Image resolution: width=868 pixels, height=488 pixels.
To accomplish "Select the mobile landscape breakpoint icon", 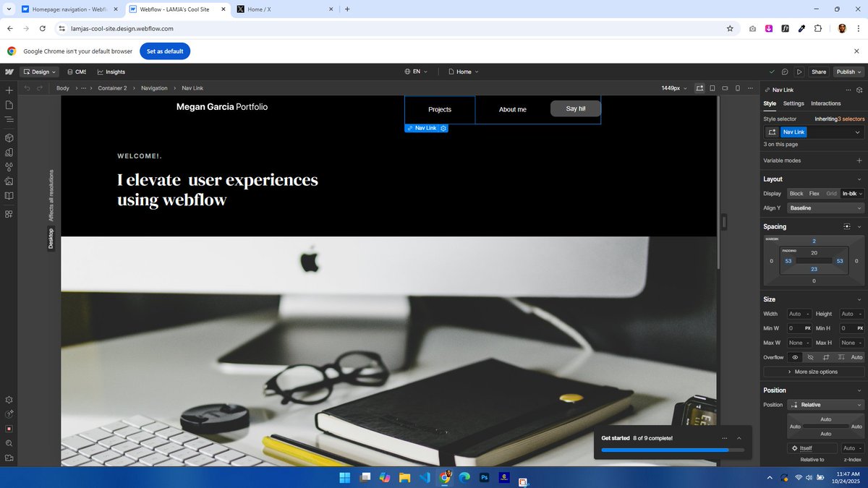I will 725,88.
